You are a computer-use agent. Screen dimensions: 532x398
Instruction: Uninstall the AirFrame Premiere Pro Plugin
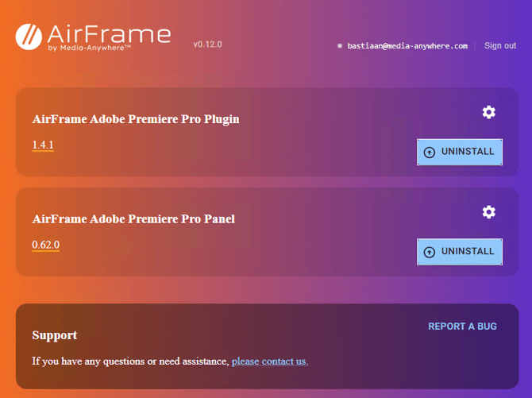pyautogui.click(x=460, y=152)
